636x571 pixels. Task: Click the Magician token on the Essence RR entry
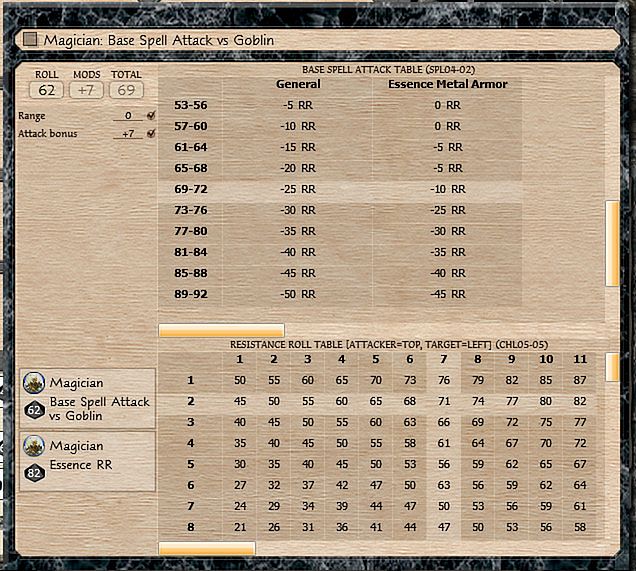point(34,446)
